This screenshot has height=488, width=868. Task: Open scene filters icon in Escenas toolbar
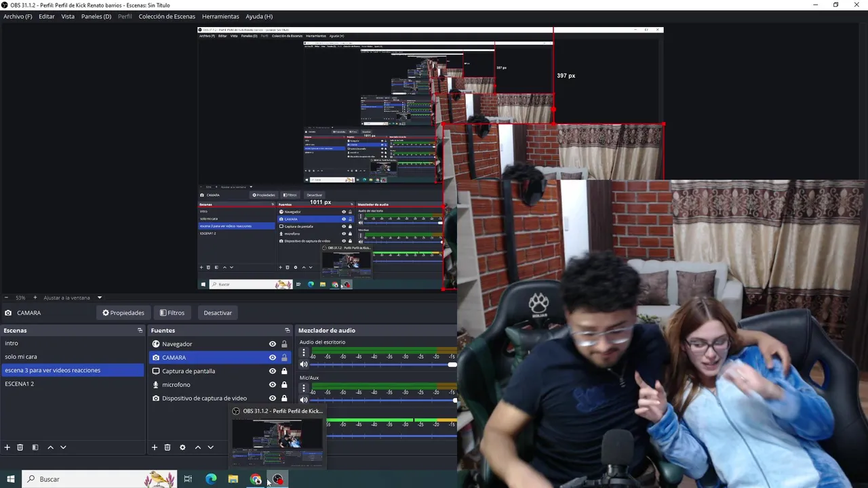(x=35, y=447)
